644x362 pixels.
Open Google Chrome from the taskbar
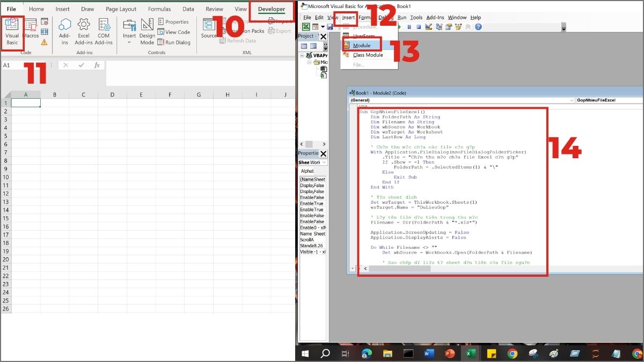coord(512,353)
